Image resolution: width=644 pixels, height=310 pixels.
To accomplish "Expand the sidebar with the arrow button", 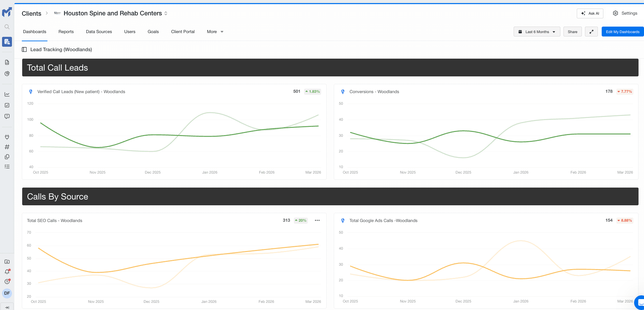I will [7, 307].
